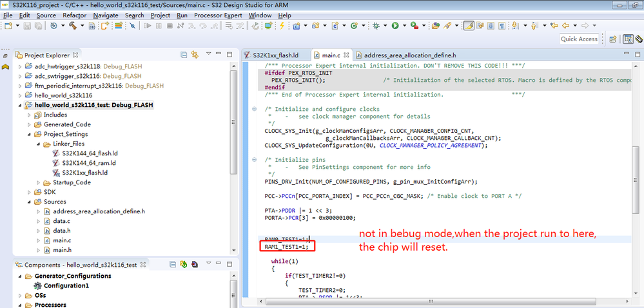Expand the OSs node in Components
Viewport: 644px width, 308px height.
pyautogui.click(x=21, y=295)
